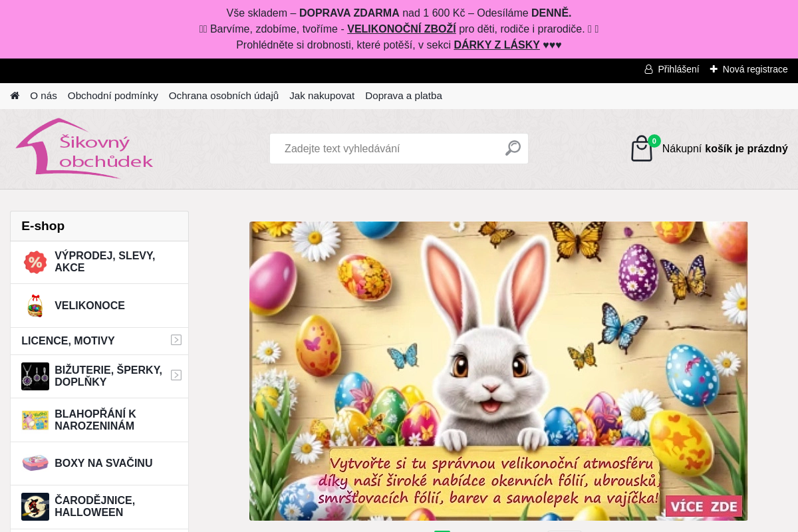Image resolution: width=798 pixels, height=532 pixels.
Task: Open the shopping bag cart icon
Action: 642,149
